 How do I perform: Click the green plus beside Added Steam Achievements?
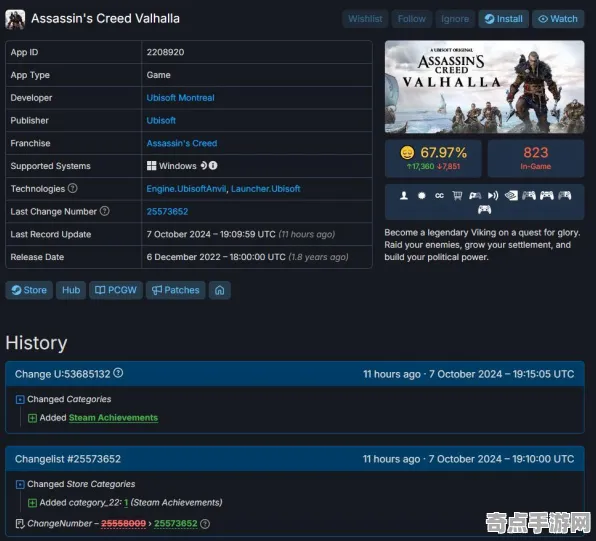(x=32, y=418)
